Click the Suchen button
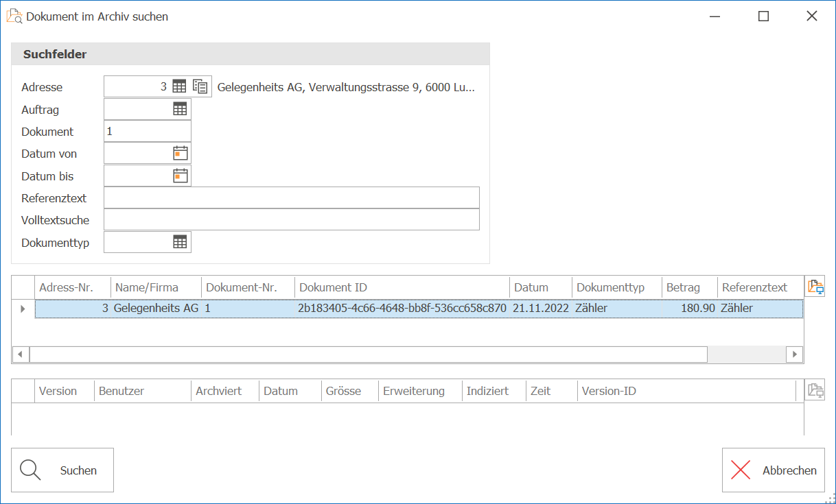Image resolution: width=836 pixels, height=504 pixels. [62, 470]
